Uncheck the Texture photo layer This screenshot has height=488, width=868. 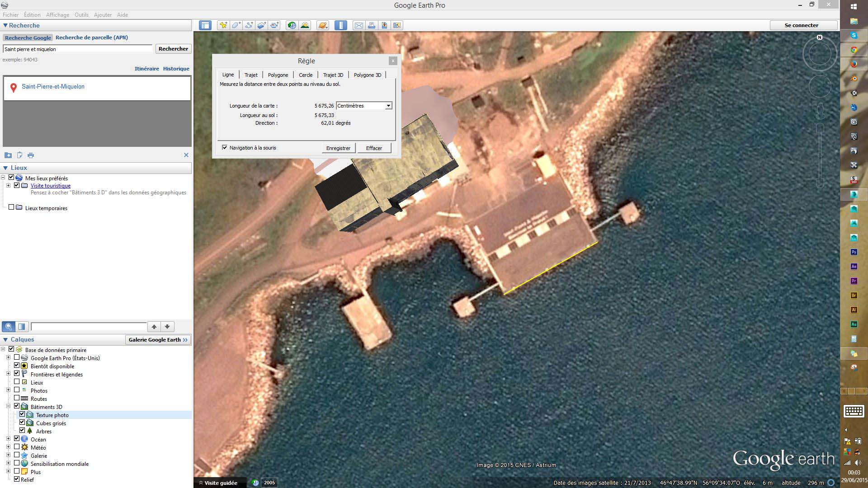[22, 414]
